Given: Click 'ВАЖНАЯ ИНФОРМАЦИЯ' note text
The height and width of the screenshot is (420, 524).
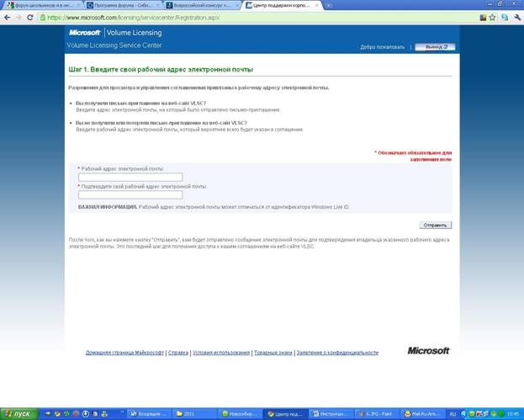Looking at the screenshot, I should coord(108,207).
